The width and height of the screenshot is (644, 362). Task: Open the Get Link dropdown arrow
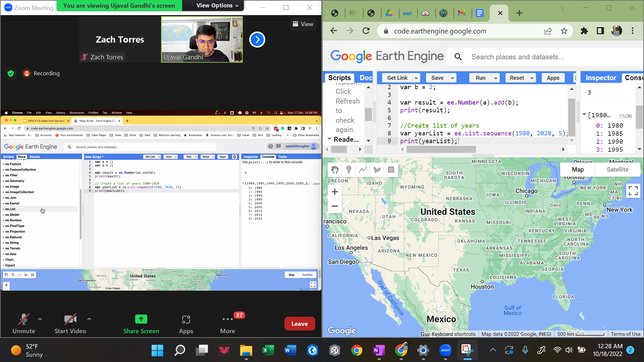(x=416, y=78)
